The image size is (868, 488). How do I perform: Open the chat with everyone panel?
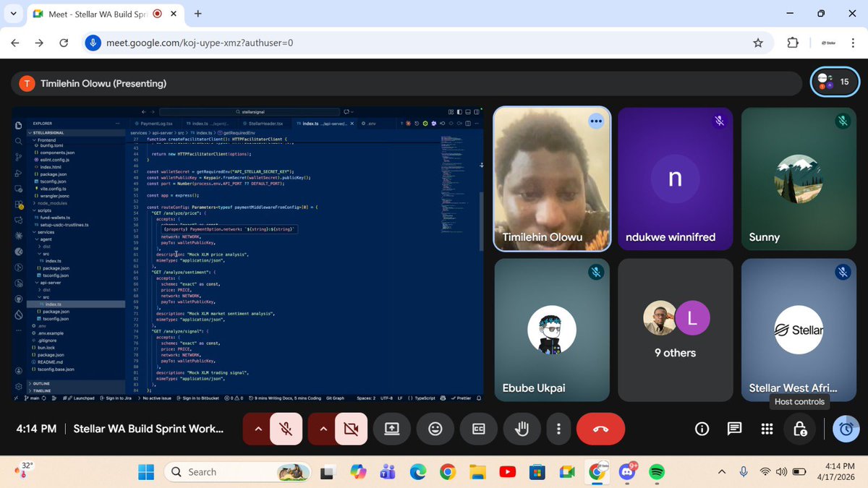coord(734,429)
